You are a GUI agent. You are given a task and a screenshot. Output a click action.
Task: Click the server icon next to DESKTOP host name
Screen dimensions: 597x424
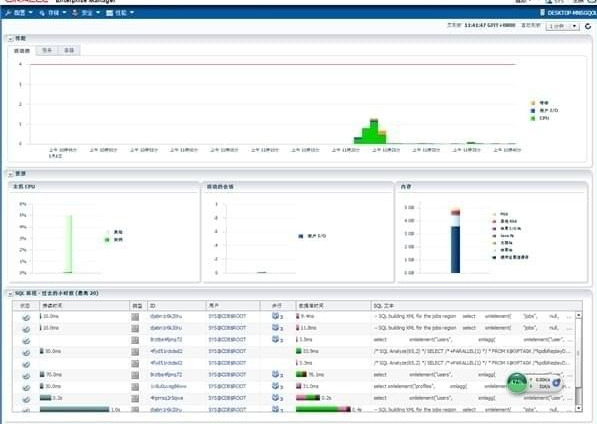coord(543,13)
